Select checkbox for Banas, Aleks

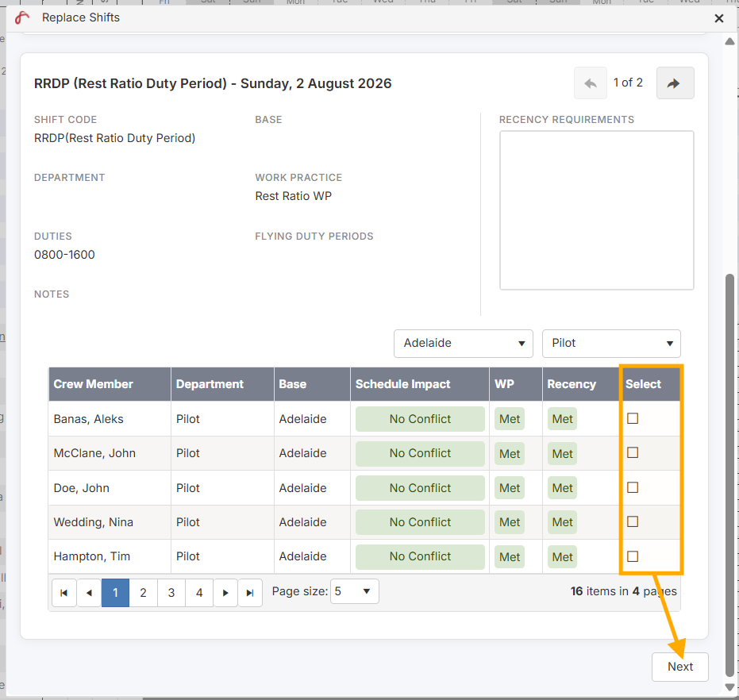pyautogui.click(x=633, y=418)
